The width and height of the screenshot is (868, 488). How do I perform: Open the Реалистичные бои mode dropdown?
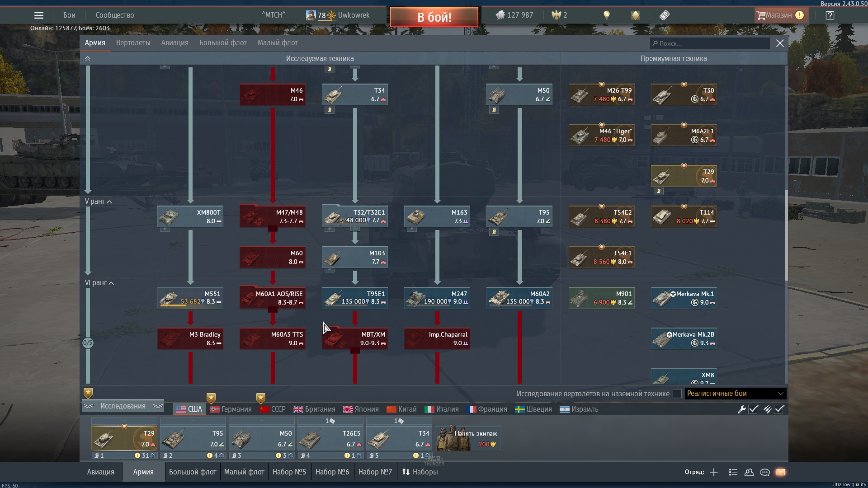(x=736, y=394)
